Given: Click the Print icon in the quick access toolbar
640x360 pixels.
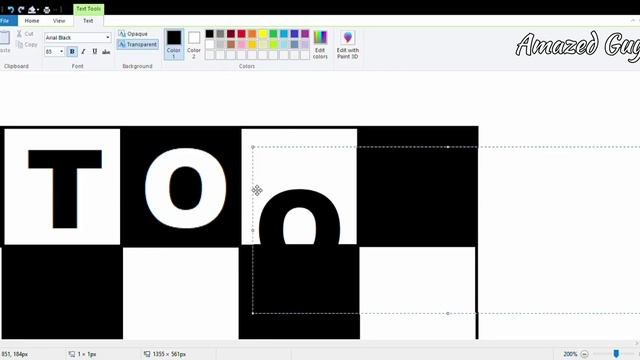Looking at the screenshot, I should 47,10.
